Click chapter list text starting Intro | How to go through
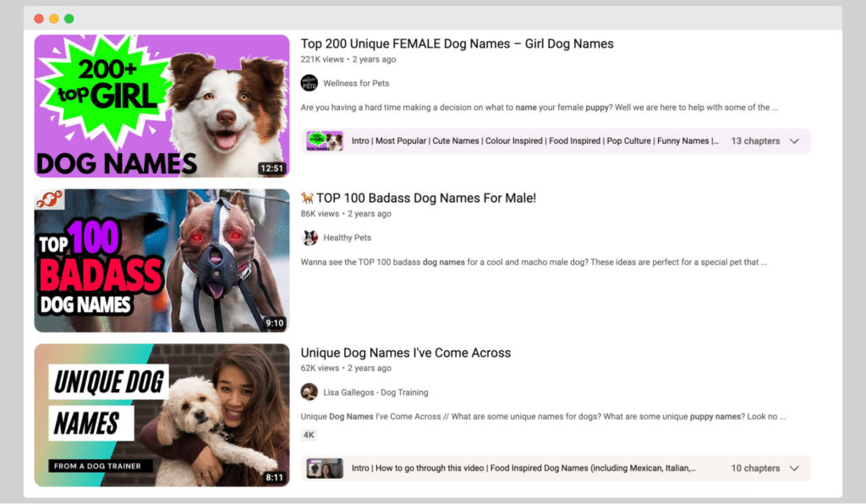Screen dimensions: 866x504 pyautogui.click(x=523, y=468)
